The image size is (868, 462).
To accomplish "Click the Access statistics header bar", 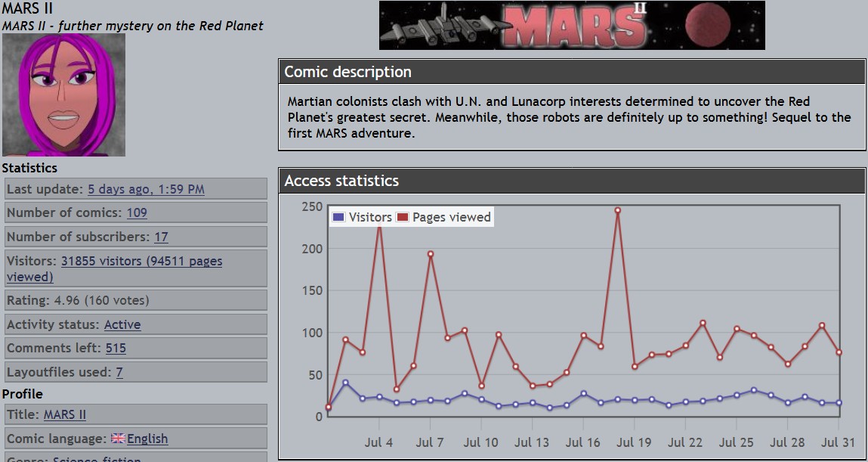I will pyautogui.click(x=572, y=181).
